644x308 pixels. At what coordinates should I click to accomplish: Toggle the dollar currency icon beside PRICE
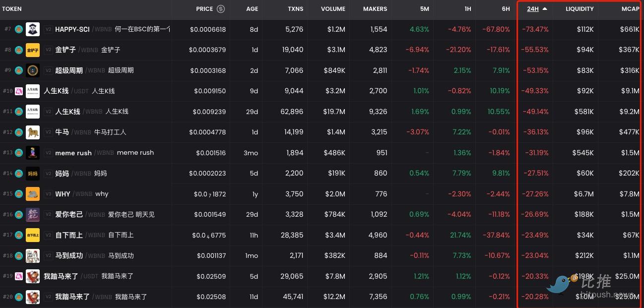[221, 9]
